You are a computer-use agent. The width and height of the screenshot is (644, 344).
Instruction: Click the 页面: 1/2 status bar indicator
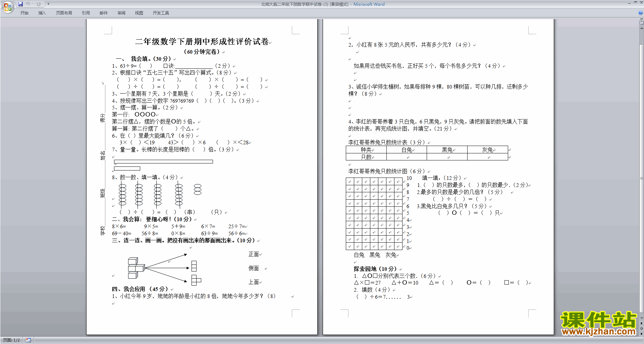click(x=11, y=340)
